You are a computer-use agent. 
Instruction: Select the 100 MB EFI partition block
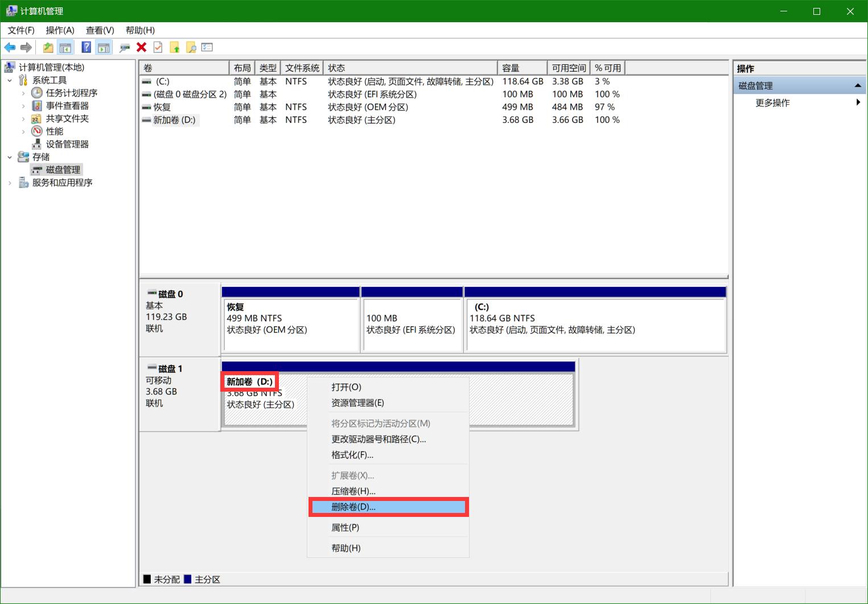pos(412,324)
